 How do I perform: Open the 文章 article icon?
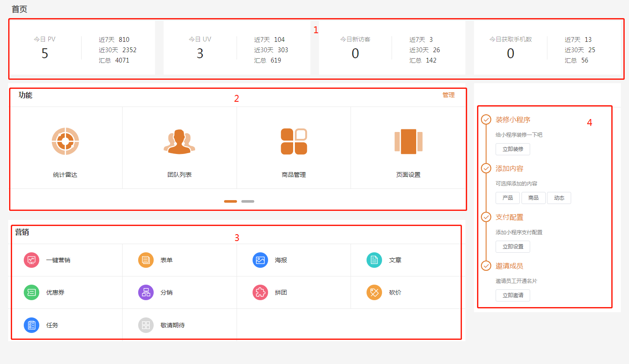click(x=374, y=260)
